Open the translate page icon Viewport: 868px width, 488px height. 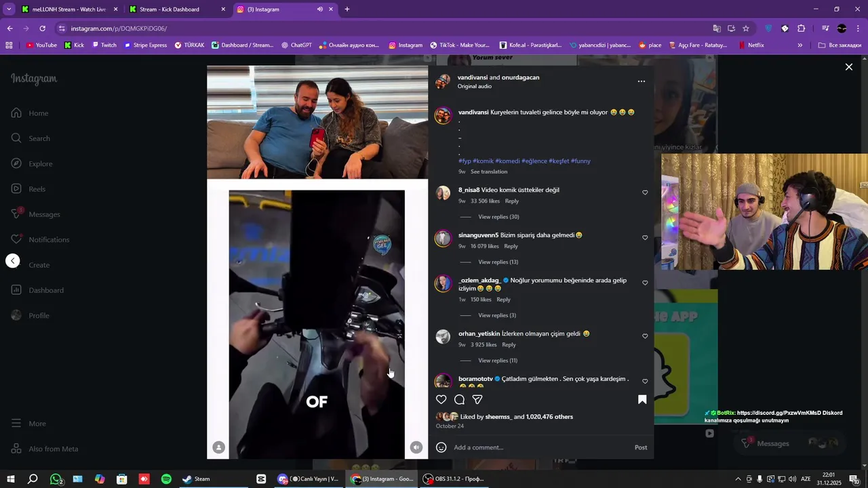click(717, 28)
